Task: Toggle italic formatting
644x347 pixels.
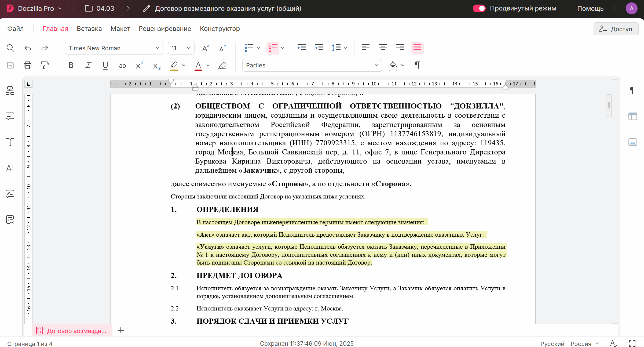Action: point(88,65)
